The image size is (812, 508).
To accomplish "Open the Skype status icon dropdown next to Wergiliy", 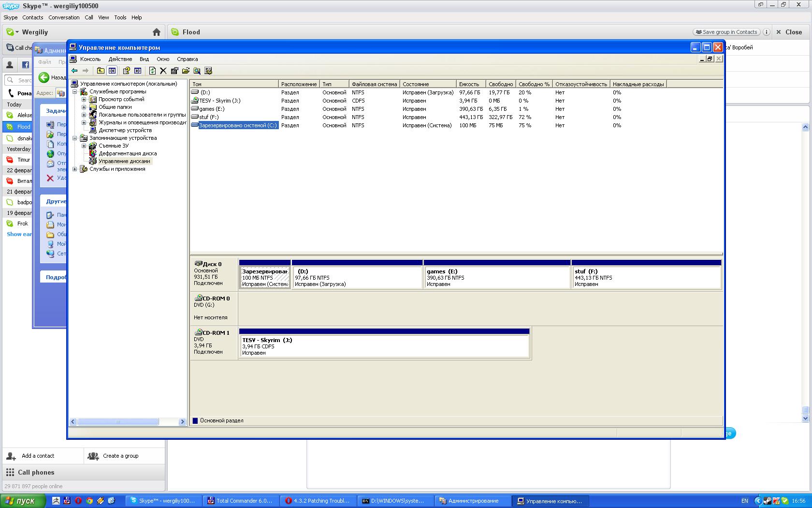I will tap(13, 32).
